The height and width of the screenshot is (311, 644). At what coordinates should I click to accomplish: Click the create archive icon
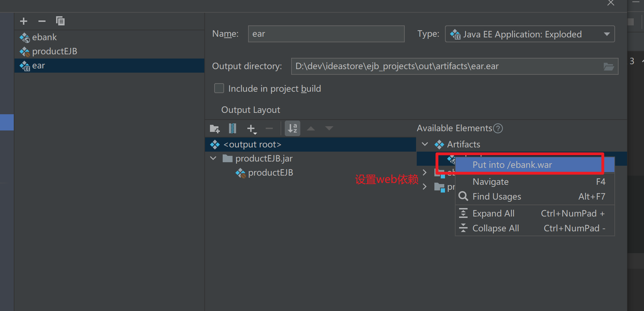[x=233, y=128]
